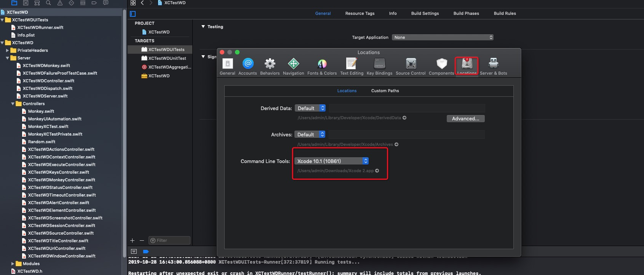Reveal Xcode 2.app path in Finder arrow
The height and width of the screenshot is (275, 644).
[377, 171]
